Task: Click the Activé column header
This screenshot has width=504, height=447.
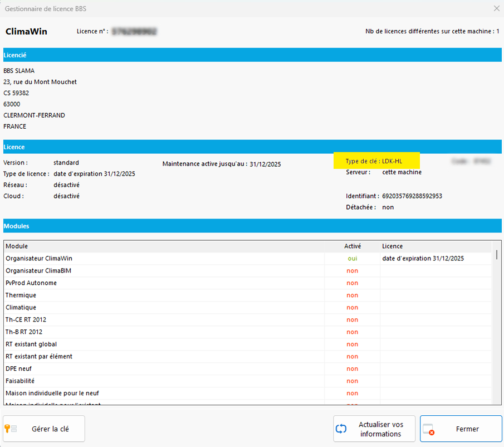Action: tap(353, 246)
